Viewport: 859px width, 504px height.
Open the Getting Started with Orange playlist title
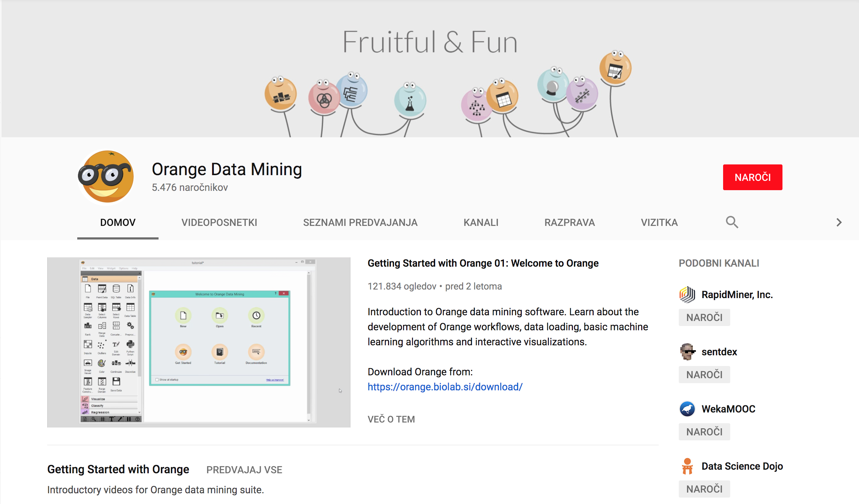click(118, 469)
